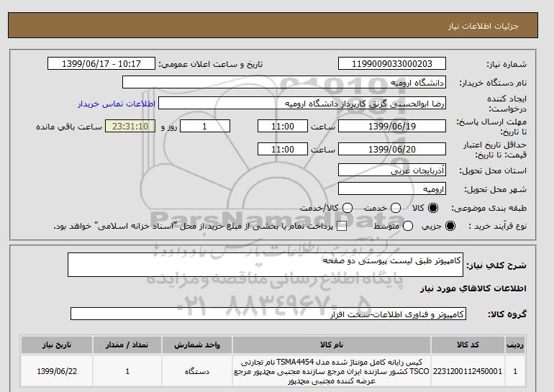Click the remaining time field 23:31:10
This screenshot has height=392, width=554.
pos(130,126)
